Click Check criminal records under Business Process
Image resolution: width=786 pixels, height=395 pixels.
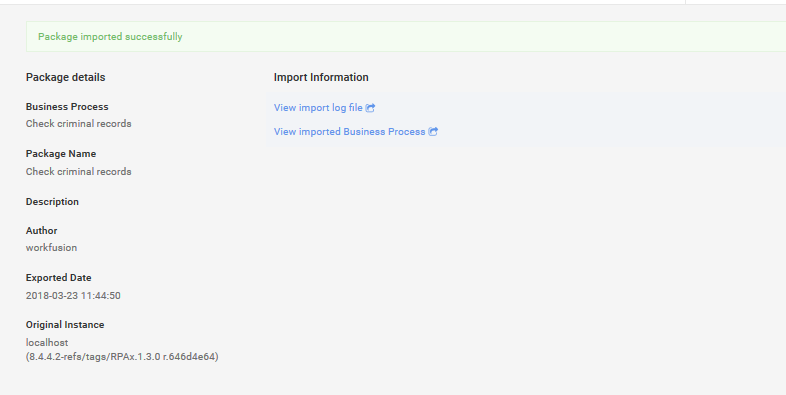pyautogui.click(x=79, y=124)
